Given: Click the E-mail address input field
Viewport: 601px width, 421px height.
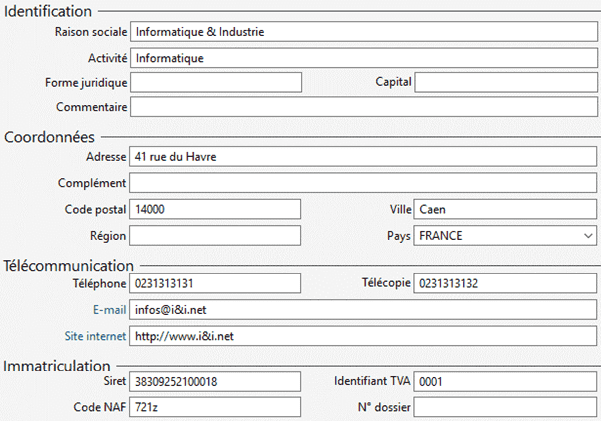Looking at the screenshot, I should click(363, 310).
